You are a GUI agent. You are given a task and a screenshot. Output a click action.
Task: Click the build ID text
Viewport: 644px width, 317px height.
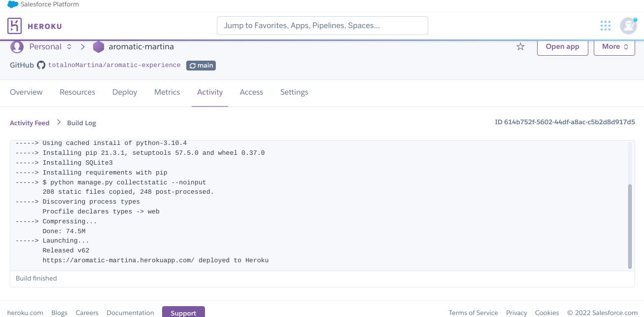pyautogui.click(x=565, y=122)
